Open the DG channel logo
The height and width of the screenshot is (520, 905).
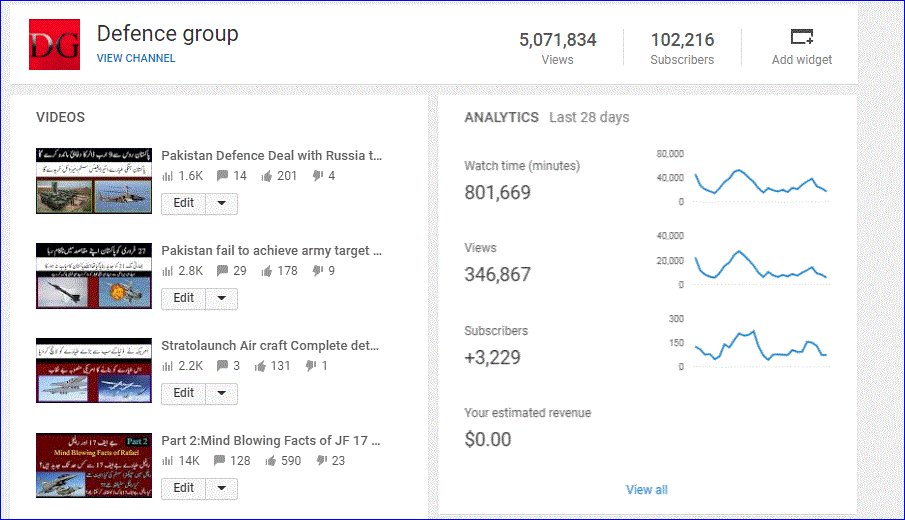[54, 44]
